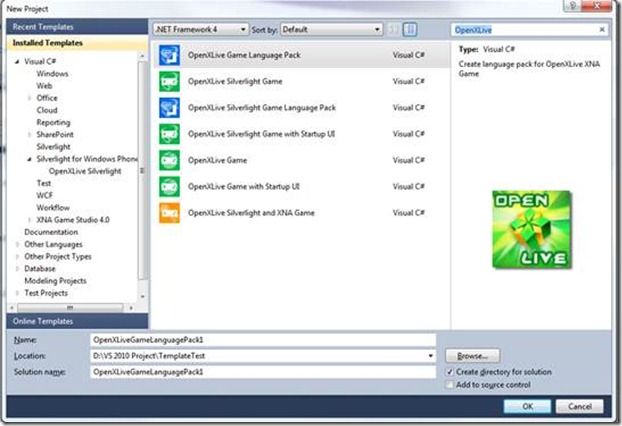The width and height of the screenshot is (622, 426).
Task: Click the Cancel button
Action: pos(580,406)
